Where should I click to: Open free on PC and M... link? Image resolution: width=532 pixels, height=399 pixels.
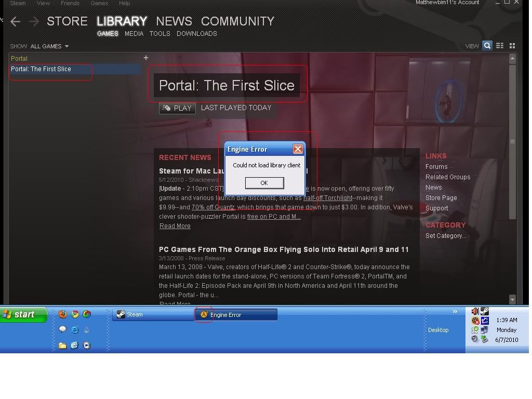click(x=274, y=217)
